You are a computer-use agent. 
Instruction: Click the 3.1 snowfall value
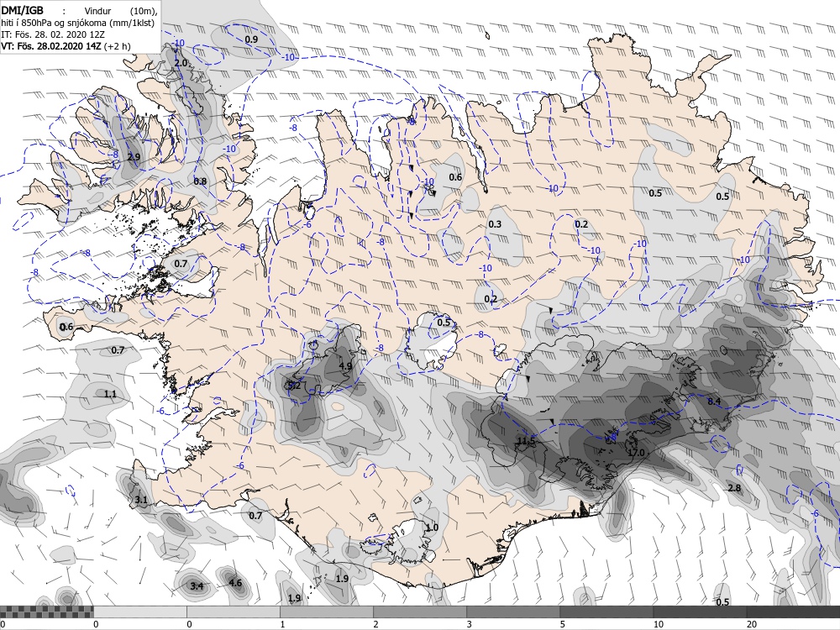(141, 501)
